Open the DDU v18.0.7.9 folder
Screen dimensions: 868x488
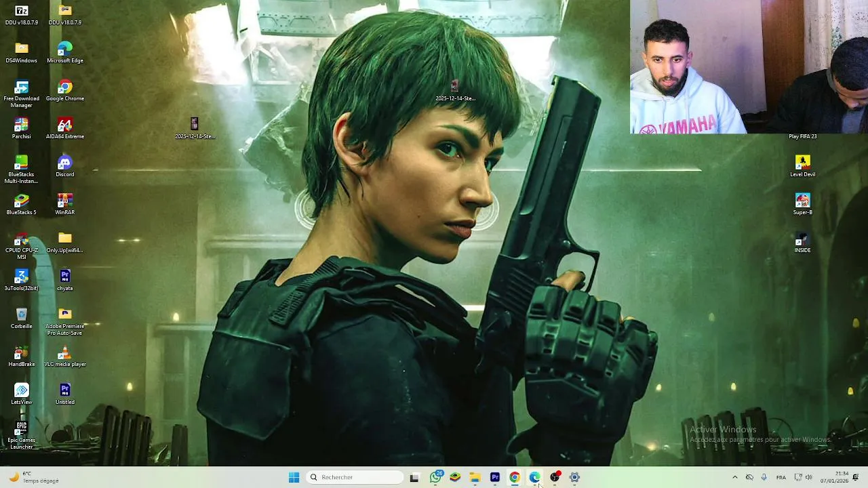coord(65,15)
